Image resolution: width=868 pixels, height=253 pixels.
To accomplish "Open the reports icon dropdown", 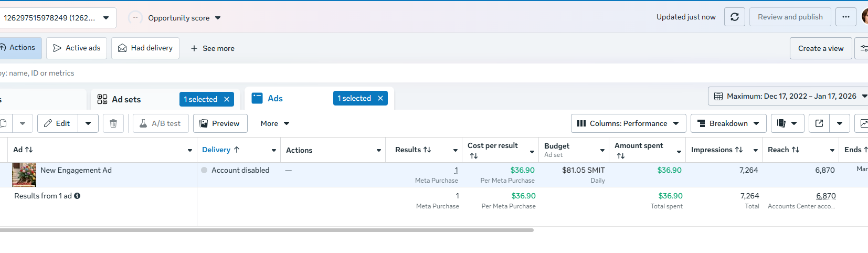I will (787, 123).
